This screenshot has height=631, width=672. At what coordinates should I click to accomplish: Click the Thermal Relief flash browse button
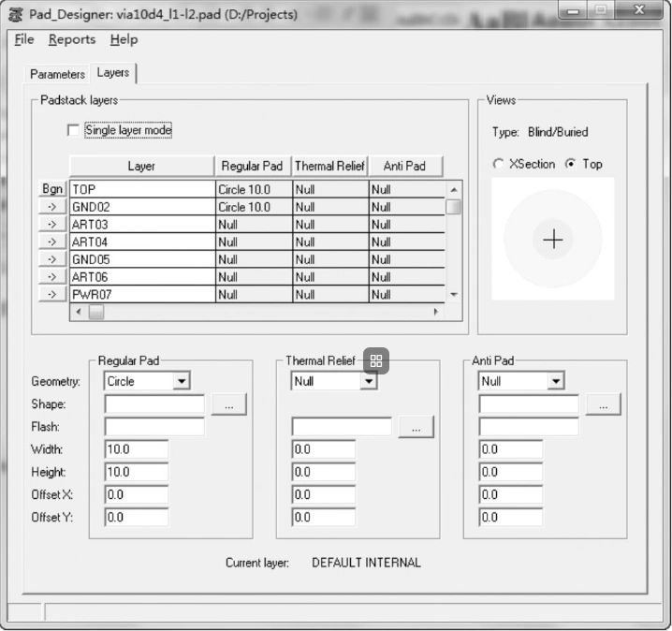tap(416, 427)
